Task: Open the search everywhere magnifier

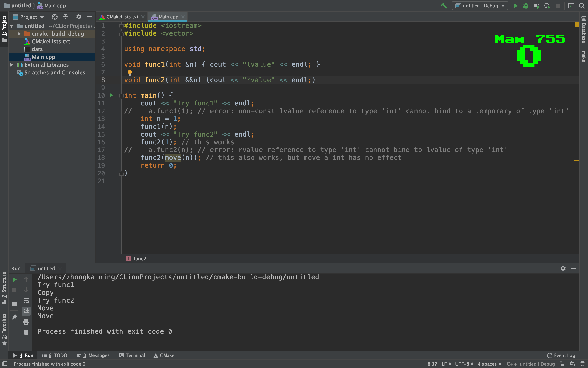Action: [x=582, y=6]
